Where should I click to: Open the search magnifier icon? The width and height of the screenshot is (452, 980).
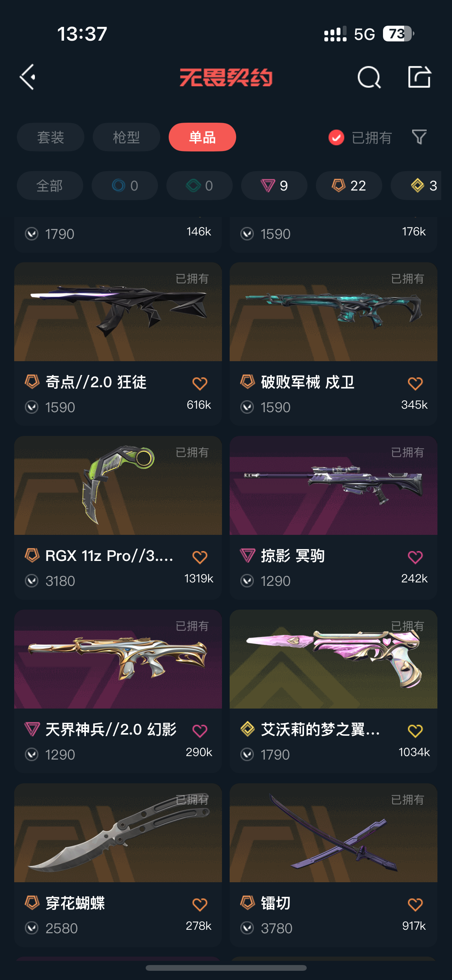(x=369, y=77)
